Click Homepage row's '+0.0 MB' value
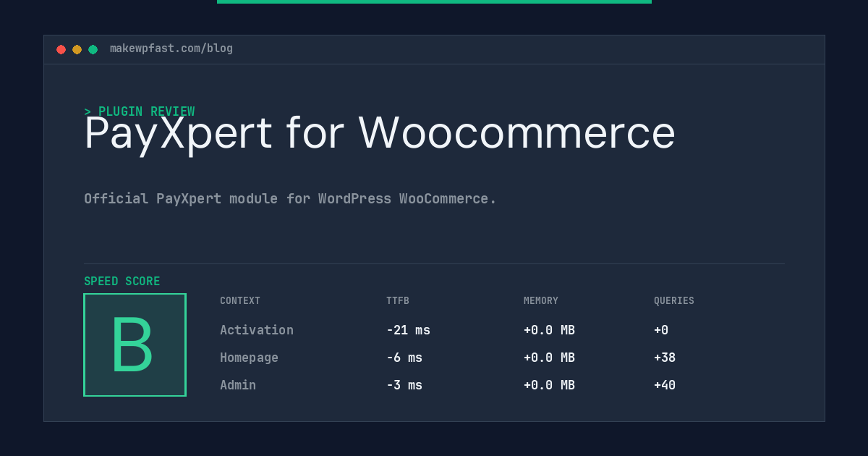Viewport: 868px width, 456px height. (549, 358)
